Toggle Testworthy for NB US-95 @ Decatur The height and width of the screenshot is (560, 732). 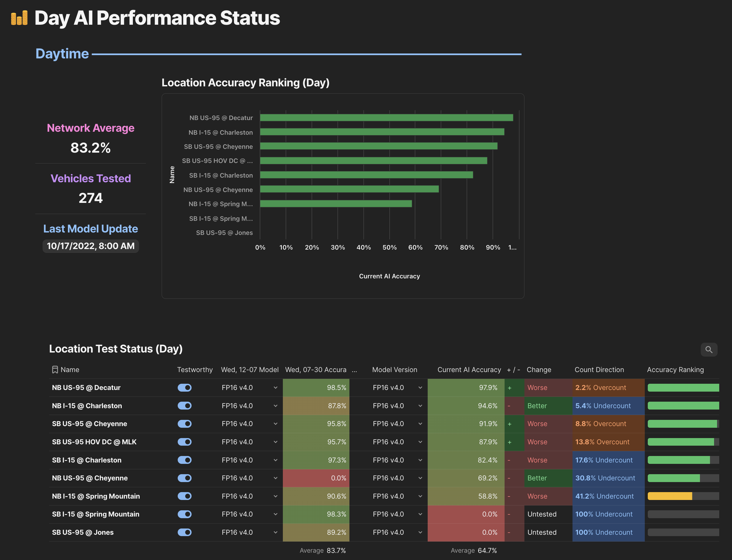point(184,388)
